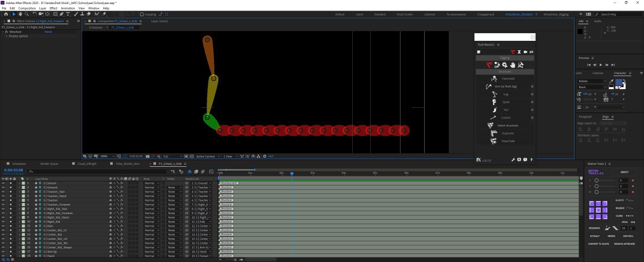The height and width of the screenshot is (262, 644).
Task: Open Duik help question mark
Action: pos(531,160)
